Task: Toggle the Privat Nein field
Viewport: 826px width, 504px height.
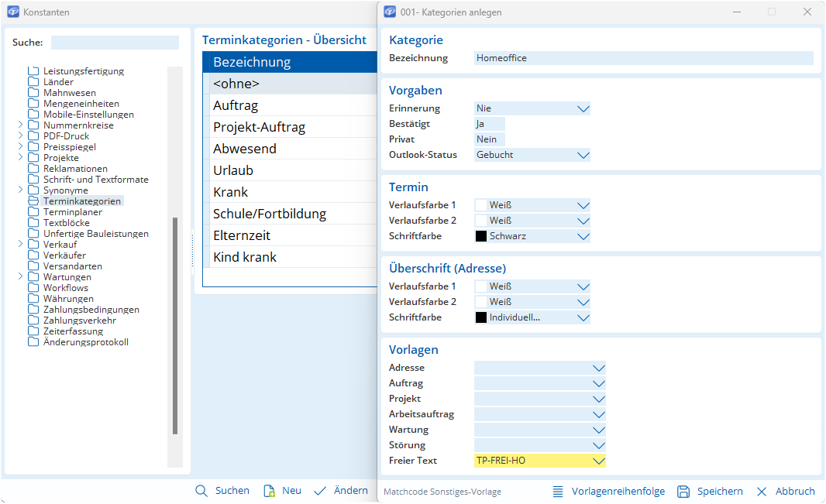Action: tap(490, 139)
